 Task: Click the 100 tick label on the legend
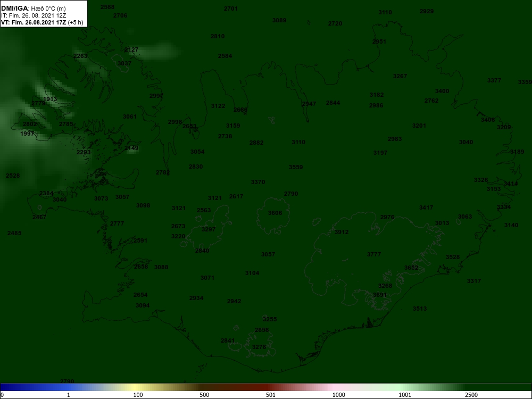click(138, 395)
